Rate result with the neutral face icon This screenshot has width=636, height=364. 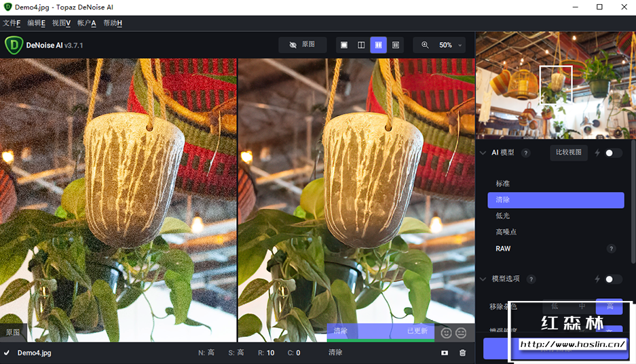coord(461,333)
